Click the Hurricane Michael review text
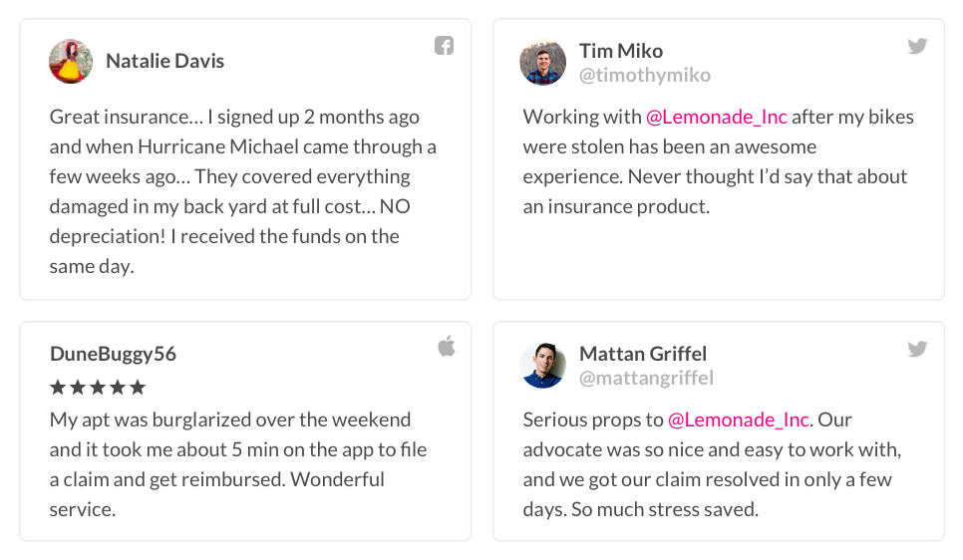 (243, 191)
